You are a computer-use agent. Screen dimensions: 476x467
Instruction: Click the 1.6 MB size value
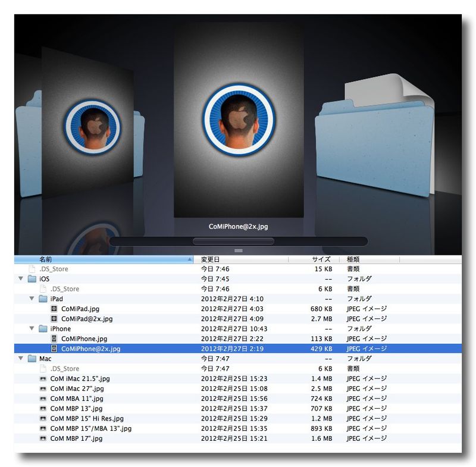coord(322,438)
